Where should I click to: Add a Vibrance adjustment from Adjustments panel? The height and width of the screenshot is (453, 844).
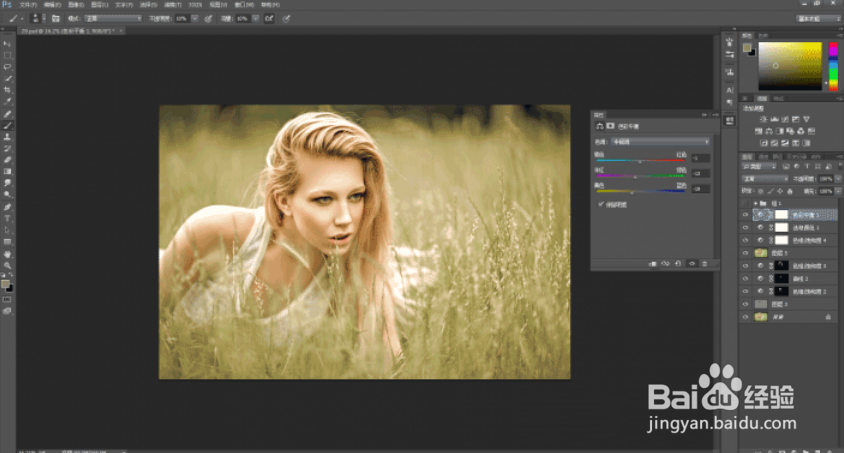click(x=806, y=119)
